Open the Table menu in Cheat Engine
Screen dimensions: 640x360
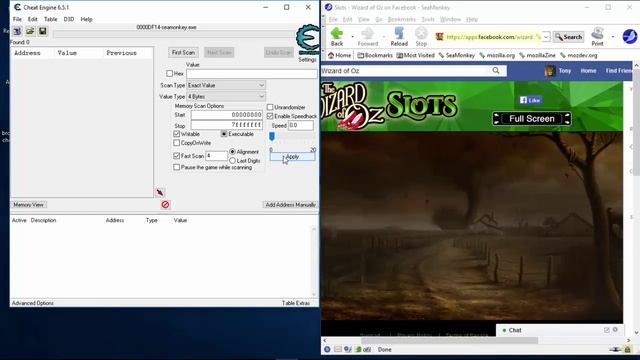[x=50, y=19]
